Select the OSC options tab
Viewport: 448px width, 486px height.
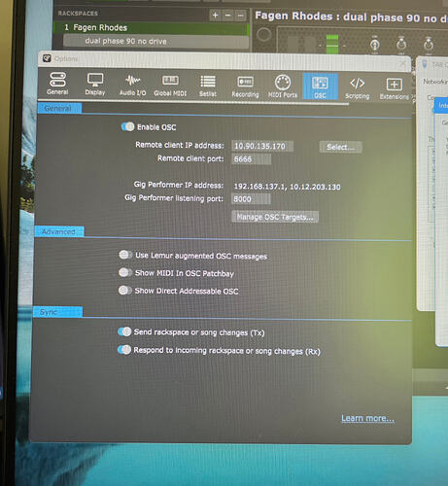[x=320, y=87]
